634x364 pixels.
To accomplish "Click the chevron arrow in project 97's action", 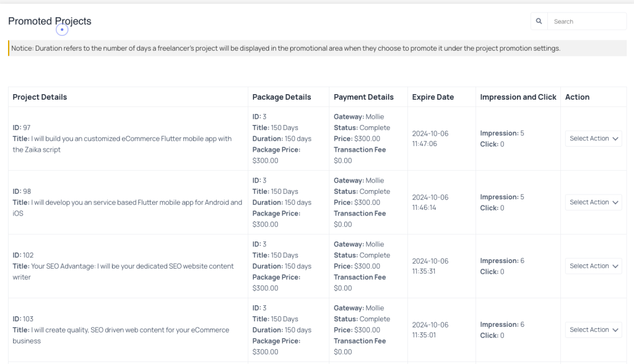I will pyautogui.click(x=615, y=139).
